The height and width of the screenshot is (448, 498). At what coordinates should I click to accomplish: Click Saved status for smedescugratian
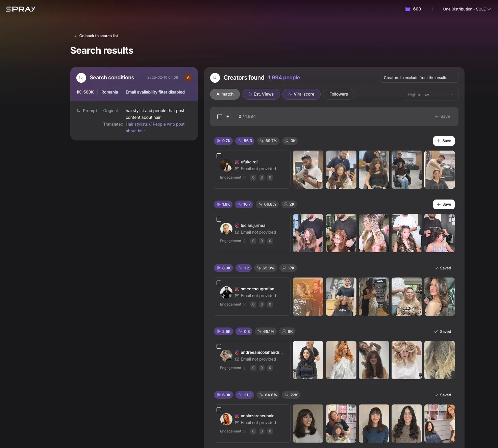pyautogui.click(x=443, y=268)
